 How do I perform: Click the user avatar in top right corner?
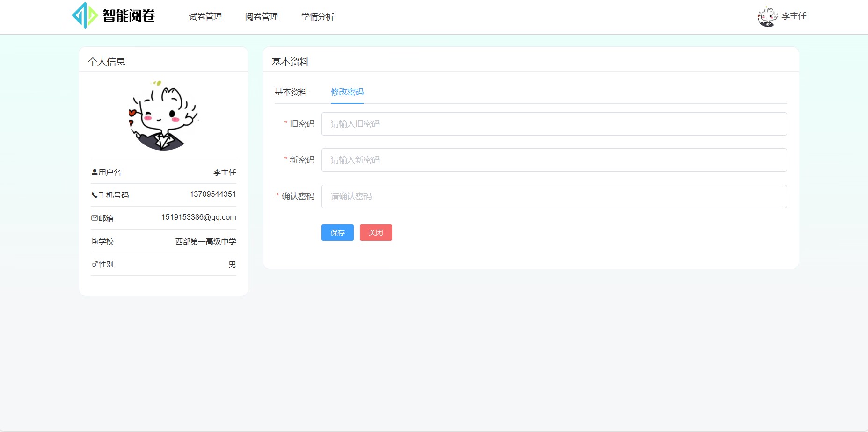(766, 16)
